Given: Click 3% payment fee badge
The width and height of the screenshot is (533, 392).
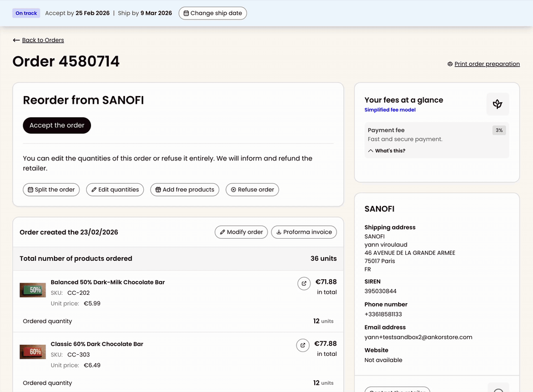Looking at the screenshot, I should (499, 130).
